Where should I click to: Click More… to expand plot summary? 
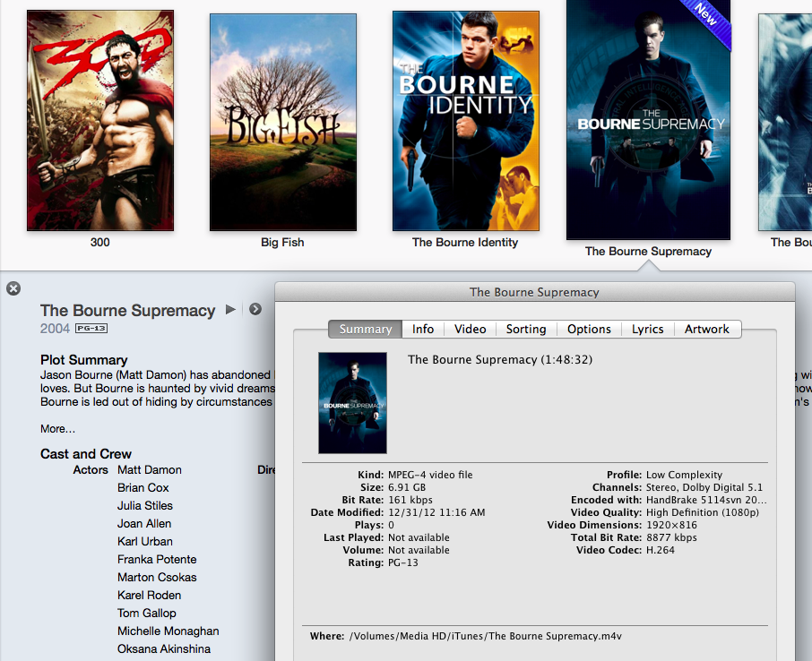(57, 429)
